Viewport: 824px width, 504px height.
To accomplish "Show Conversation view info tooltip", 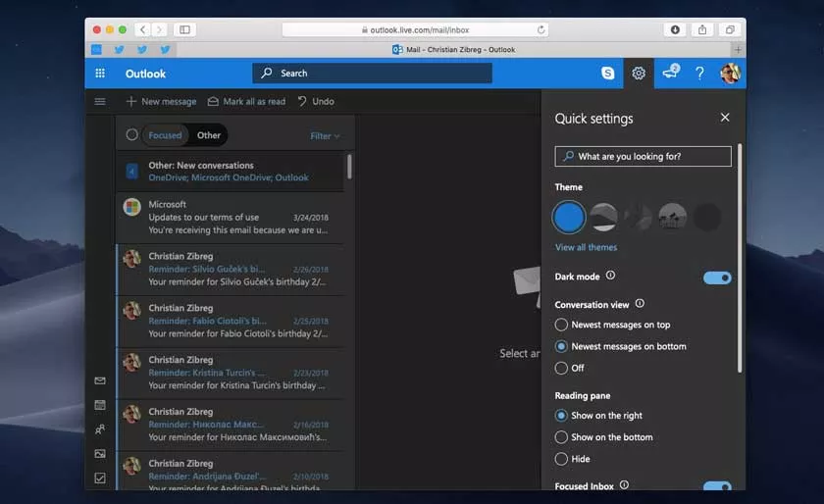I will tap(640, 303).
